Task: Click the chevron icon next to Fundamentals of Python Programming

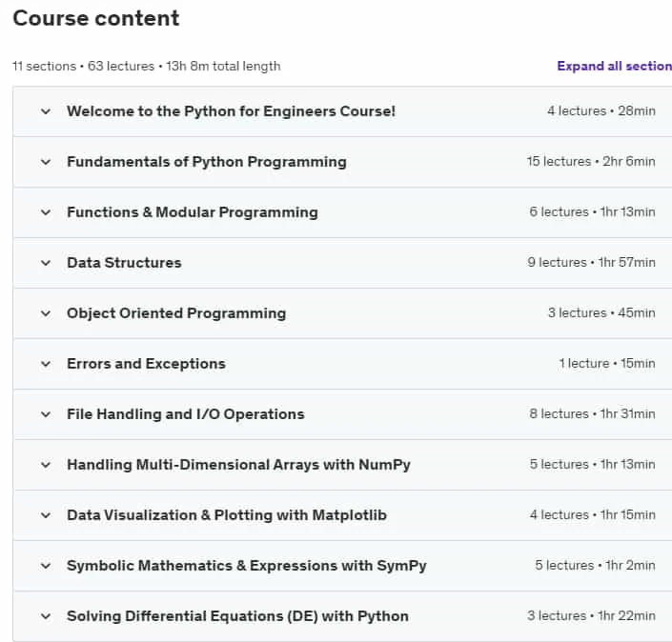Action: pyautogui.click(x=46, y=162)
